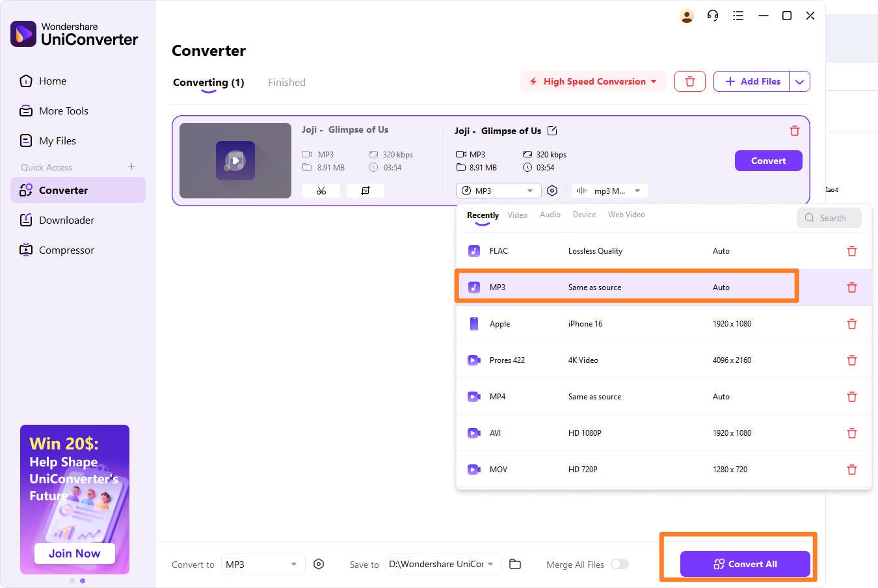The width and height of the screenshot is (878, 588).
Task: Open the mp3 audio track dropdown
Action: coord(609,191)
